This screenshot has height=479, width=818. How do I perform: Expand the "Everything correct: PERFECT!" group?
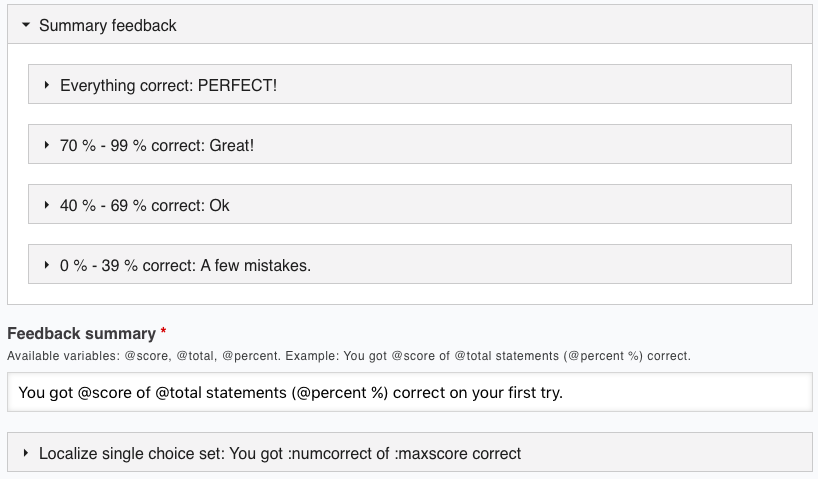168,86
